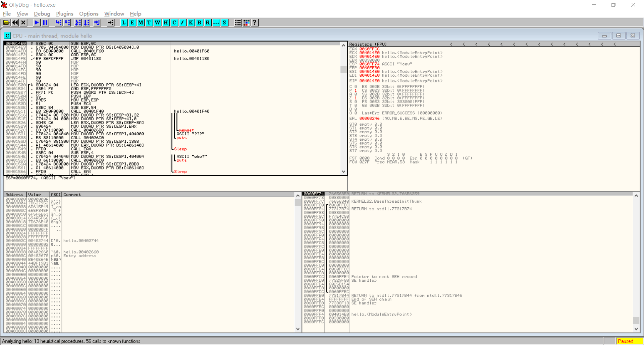The image size is (644, 345).
Task: Toggle the P flag value
Action: 356,90
